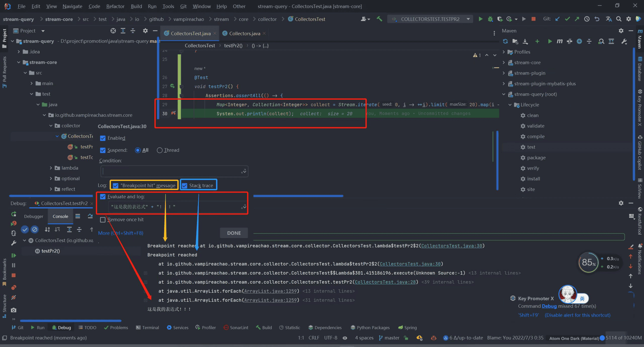Open the Refactor menu
This screenshot has height=347, width=644.
pos(115,6)
